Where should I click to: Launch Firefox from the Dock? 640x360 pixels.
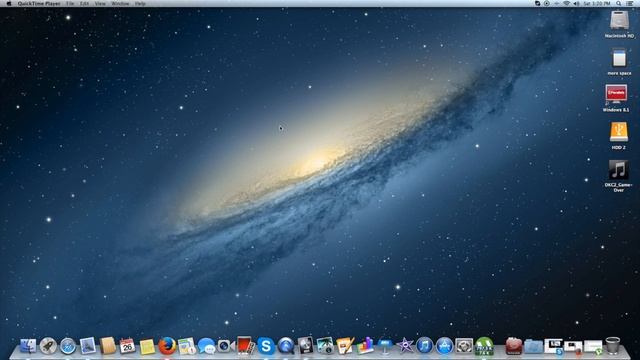click(x=167, y=346)
